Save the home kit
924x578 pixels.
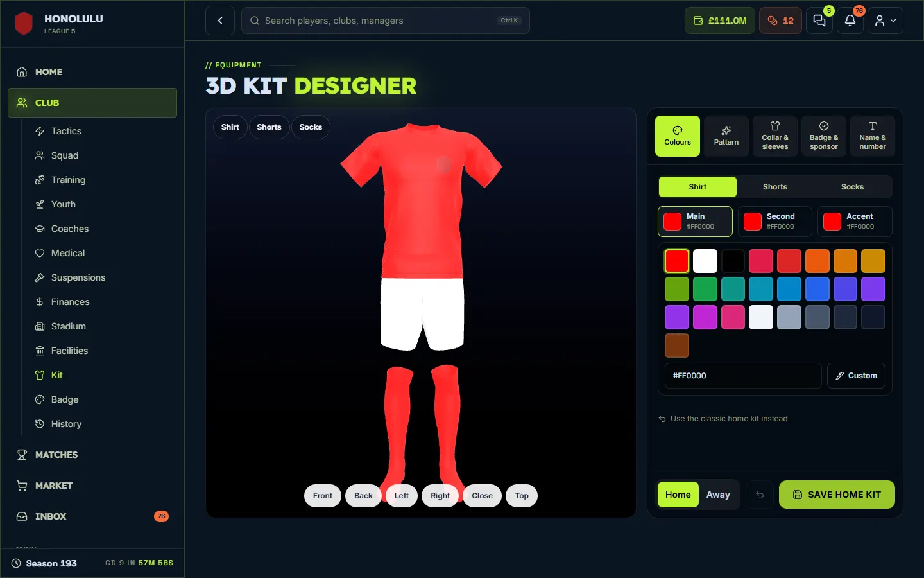pos(837,495)
